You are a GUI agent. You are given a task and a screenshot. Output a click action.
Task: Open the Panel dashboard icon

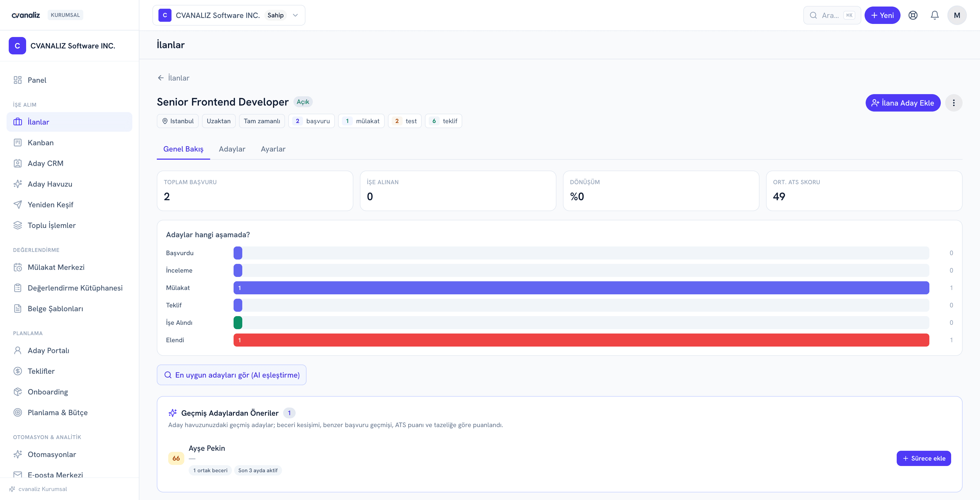pos(17,80)
